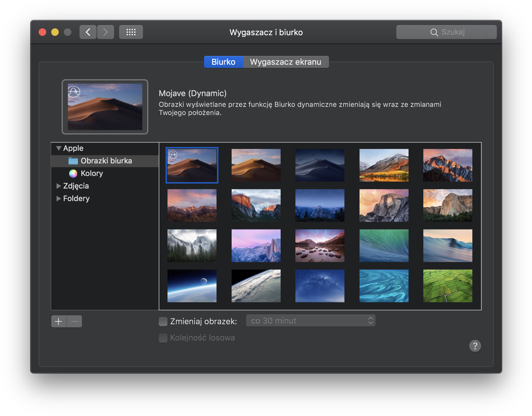Show all preferences grid icon

(131, 32)
